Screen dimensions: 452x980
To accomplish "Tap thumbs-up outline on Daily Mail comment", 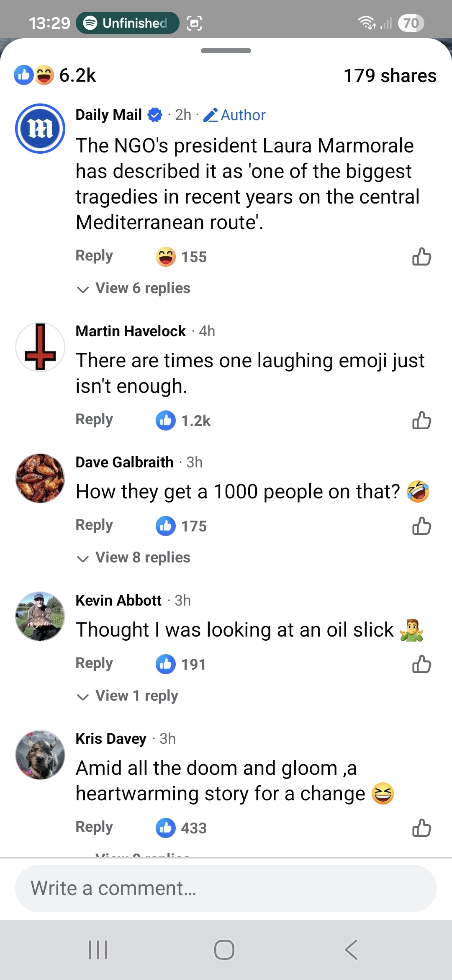I will tap(421, 257).
